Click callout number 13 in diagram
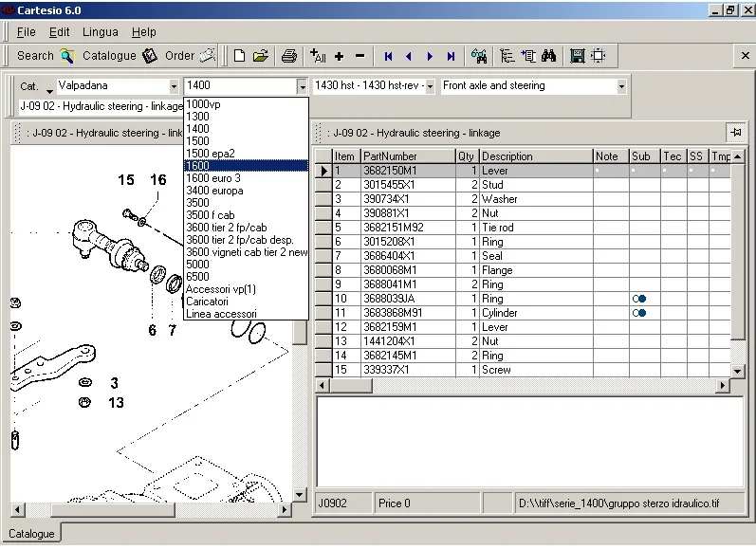Screen dimensions: 756x549 [116, 402]
